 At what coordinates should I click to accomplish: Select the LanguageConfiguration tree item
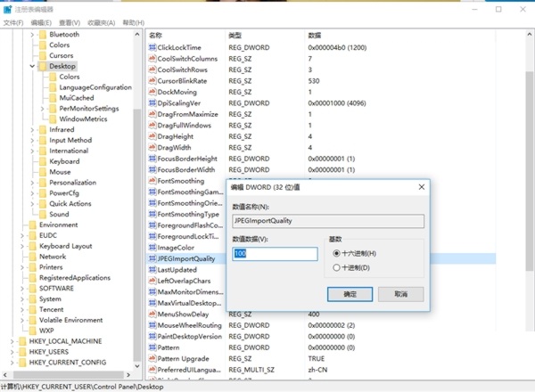95,87
